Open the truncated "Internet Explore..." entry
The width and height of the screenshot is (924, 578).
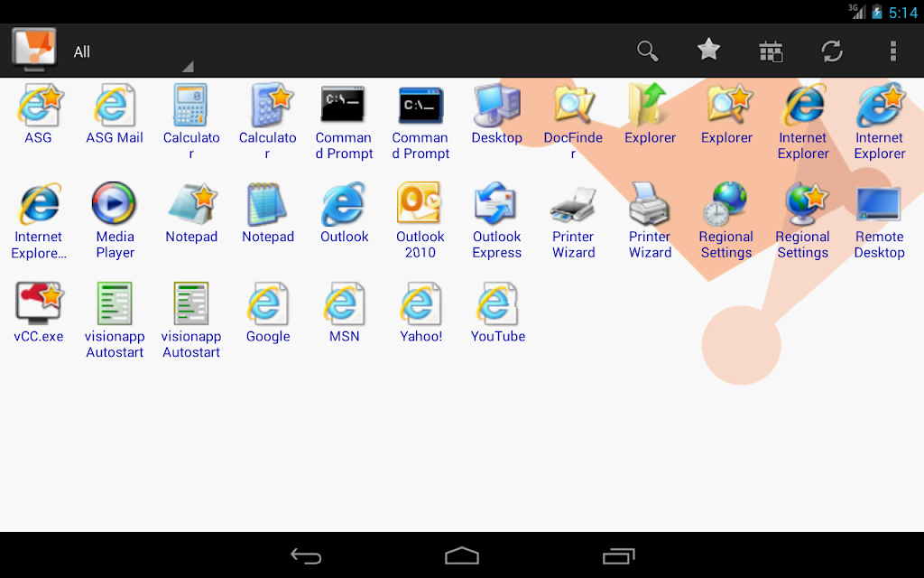click(38, 221)
